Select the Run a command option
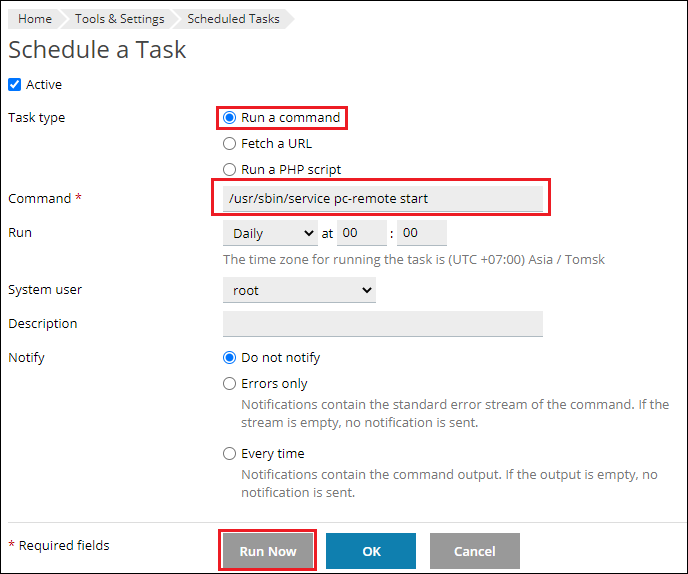The image size is (688, 574). (x=230, y=118)
